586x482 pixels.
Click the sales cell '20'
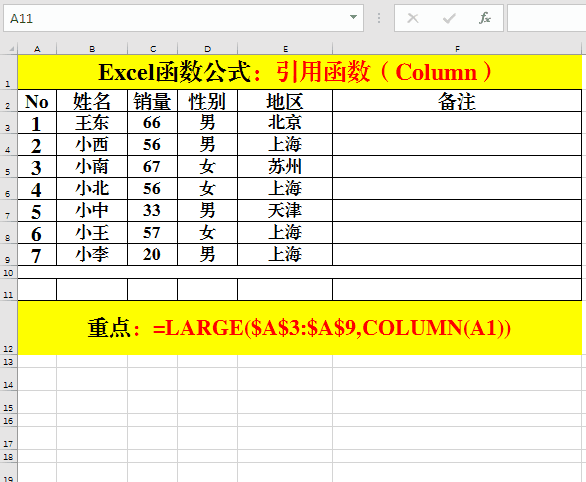tap(152, 255)
